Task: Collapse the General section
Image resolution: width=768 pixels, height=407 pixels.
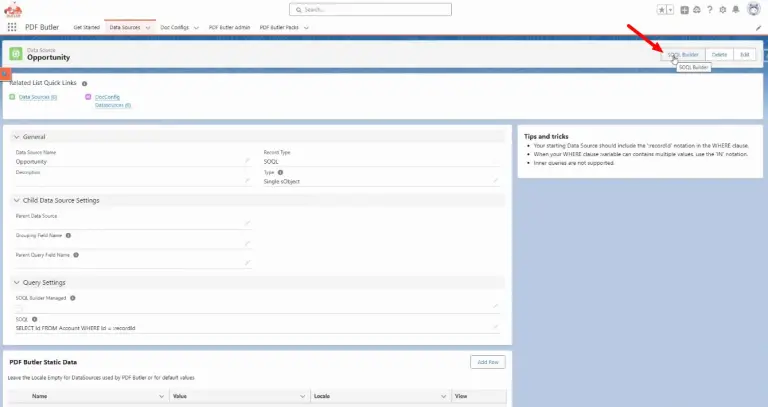Action: [x=17, y=137]
